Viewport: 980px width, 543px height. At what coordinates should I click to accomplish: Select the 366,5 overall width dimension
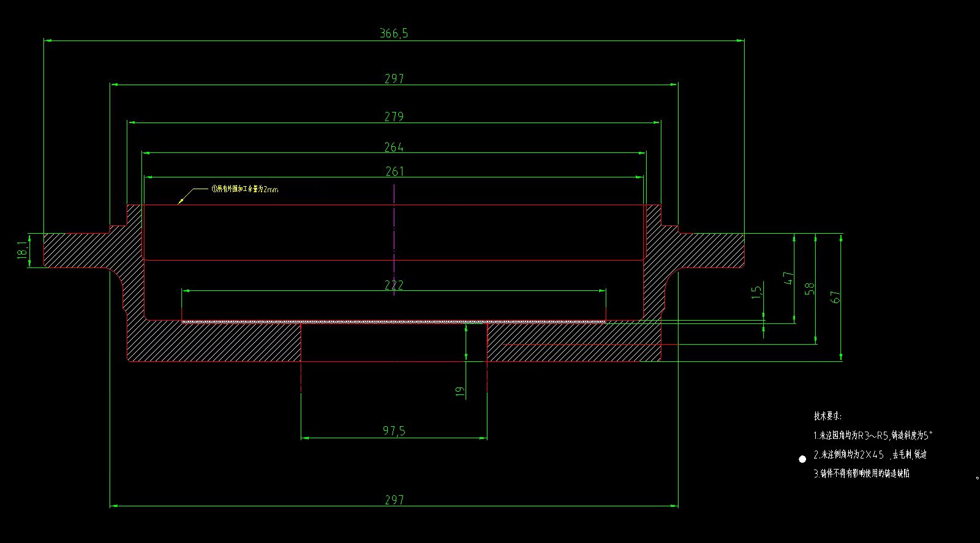point(393,34)
